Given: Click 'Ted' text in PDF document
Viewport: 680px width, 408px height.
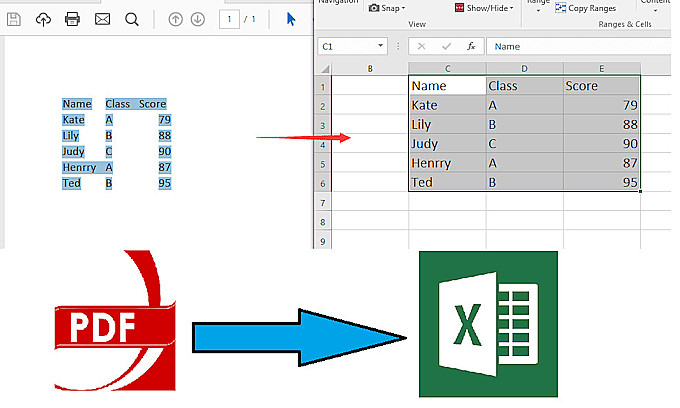Looking at the screenshot, I should coord(71,183).
